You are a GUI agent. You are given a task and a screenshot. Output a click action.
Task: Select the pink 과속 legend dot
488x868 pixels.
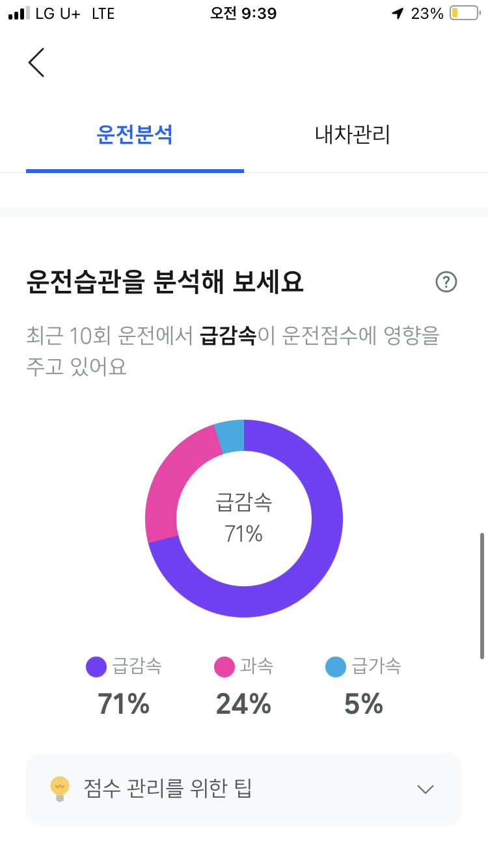click(224, 667)
